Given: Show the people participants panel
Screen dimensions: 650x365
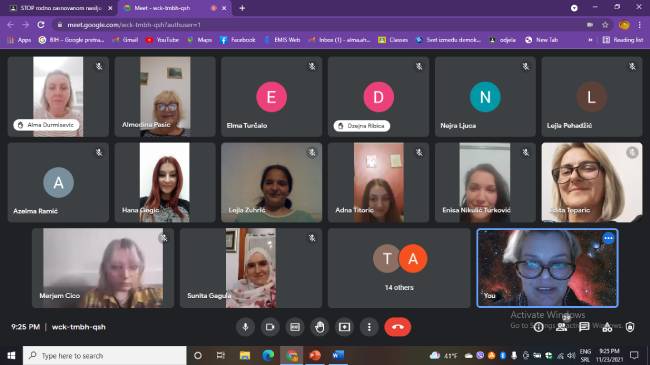Looking at the screenshot, I should click(561, 327).
